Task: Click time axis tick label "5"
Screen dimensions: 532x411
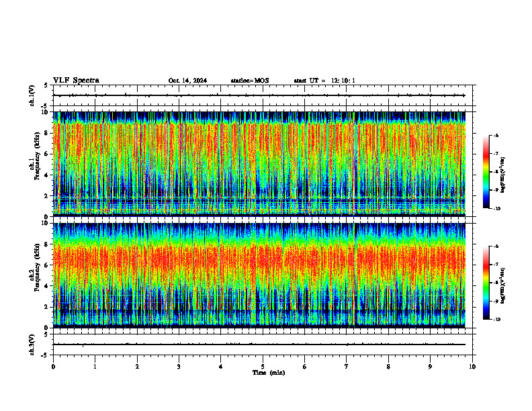Action: click(x=263, y=367)
